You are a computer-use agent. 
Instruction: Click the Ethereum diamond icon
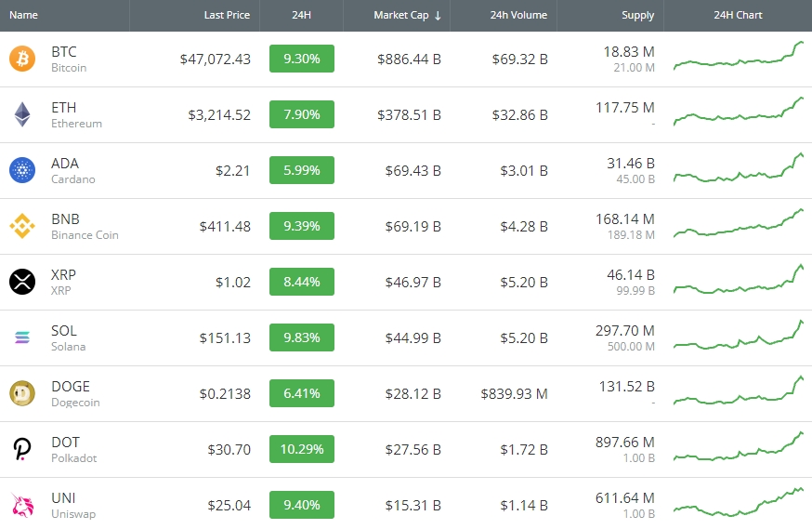pos(21,115)
